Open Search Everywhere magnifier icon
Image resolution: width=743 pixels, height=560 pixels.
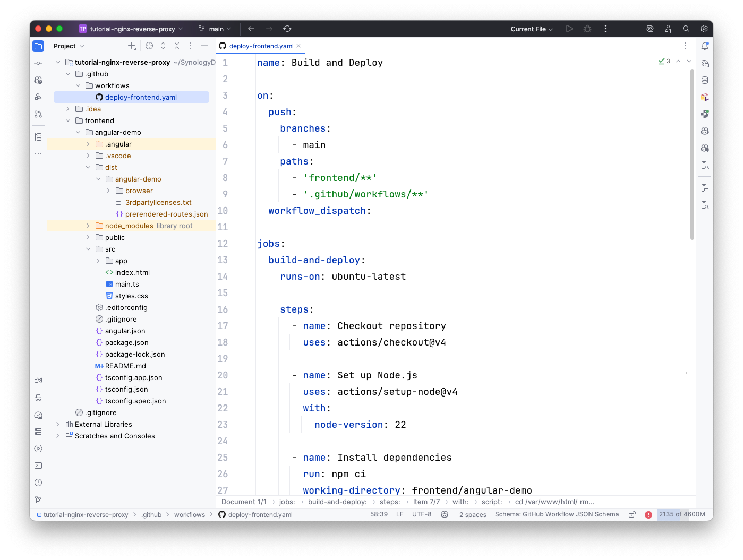(x=686, y=29)
